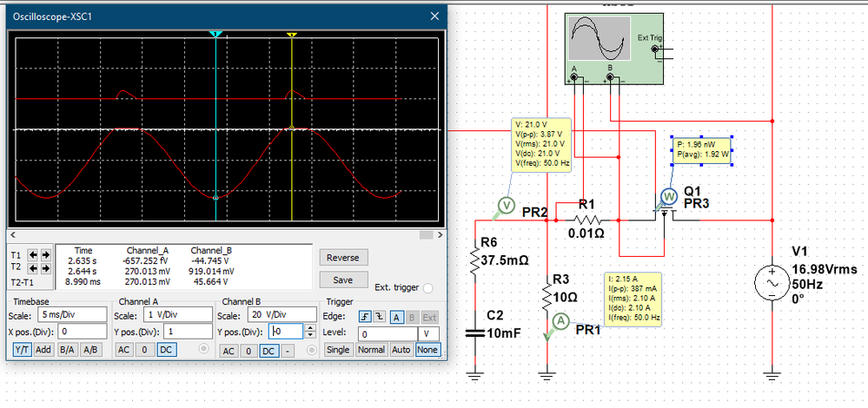Click the Save button
The width and height of the screenshot is (868, 408).
(342, 280)
